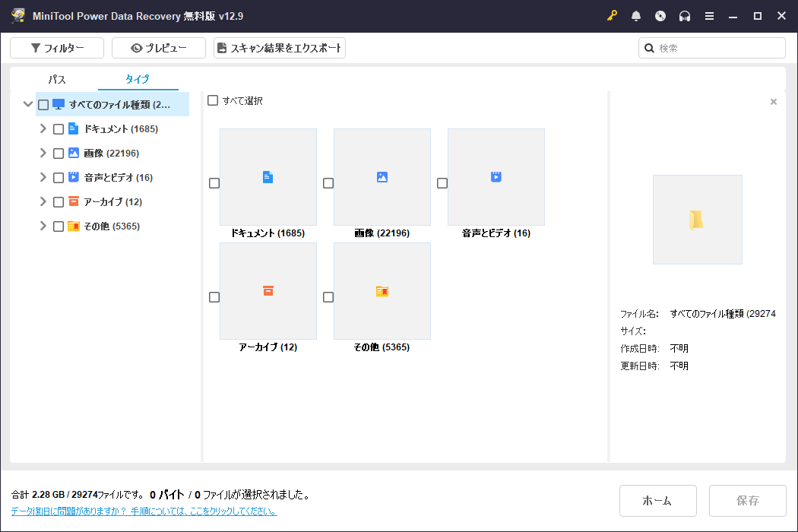The width and height of the screenshot is (798, 532).
Task: Select the すべてのファイル種類 tree row label
Action: coord(119,104)
